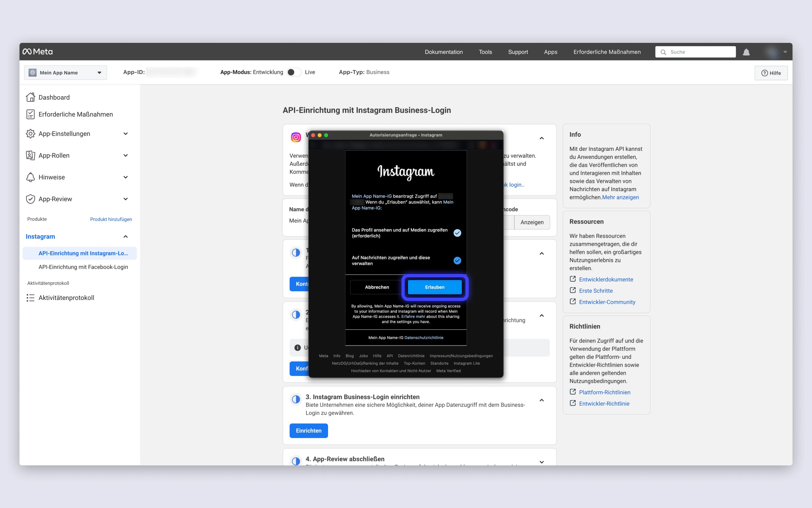Expand the App-Review abschließen card
Screen dimensions: 812x508
(x=541, y=462)
